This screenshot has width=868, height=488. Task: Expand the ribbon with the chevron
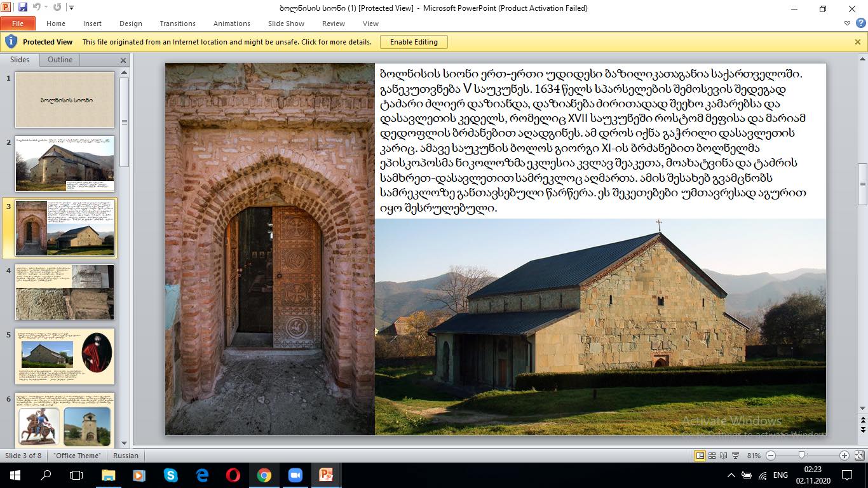coord(848,23)
